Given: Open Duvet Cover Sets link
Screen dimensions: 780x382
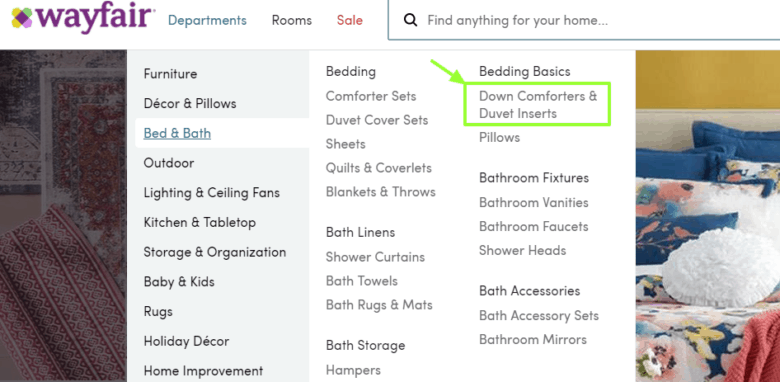Looking at the screenshot, I should tap(377, 120).
